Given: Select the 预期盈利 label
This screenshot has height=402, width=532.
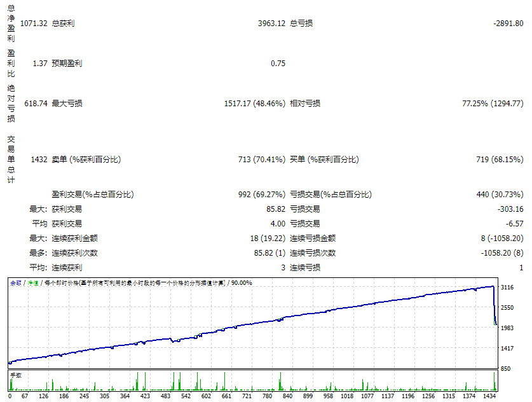Looking at the screenshot, I should click(67, 64).
